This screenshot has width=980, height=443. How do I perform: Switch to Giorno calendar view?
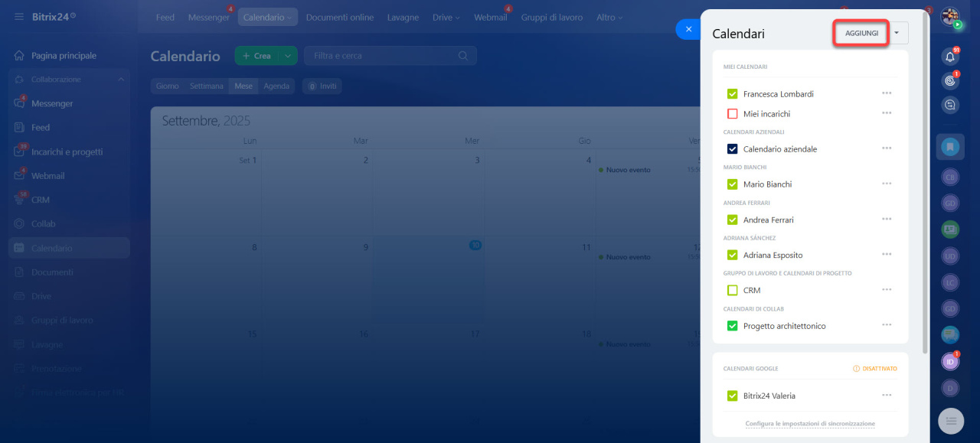point(168,86)
